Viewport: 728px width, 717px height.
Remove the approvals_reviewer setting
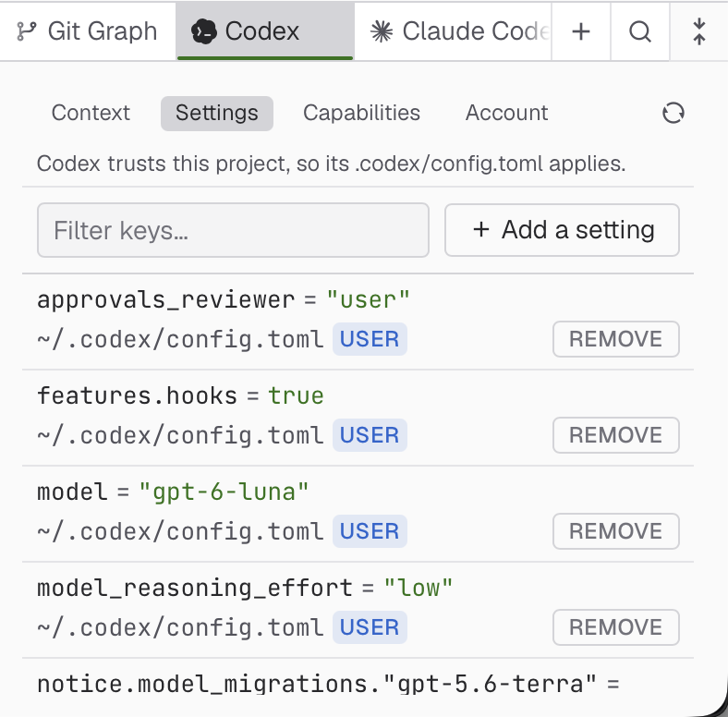616,339
